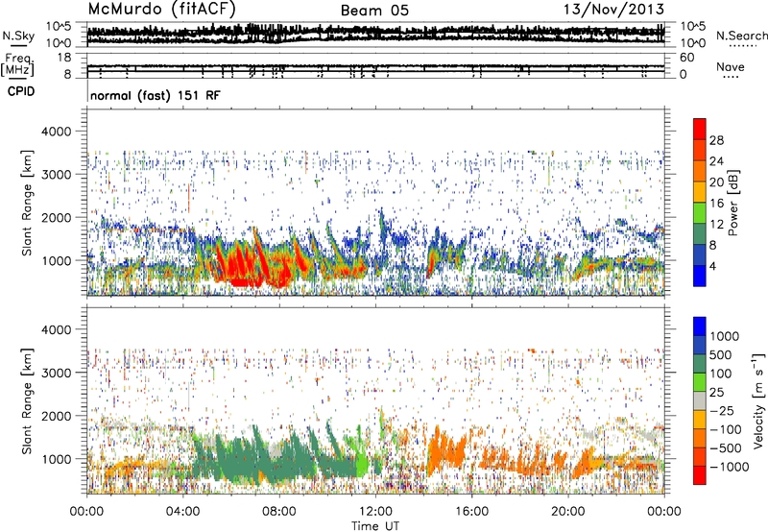Click the '60' Nave axis label

[x=687, y=58]
